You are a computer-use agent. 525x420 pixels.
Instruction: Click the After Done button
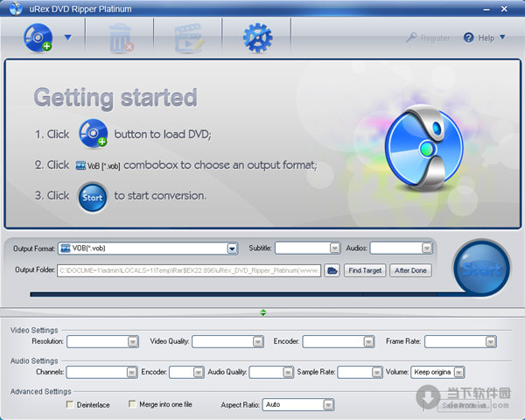[x=410, y=270]
